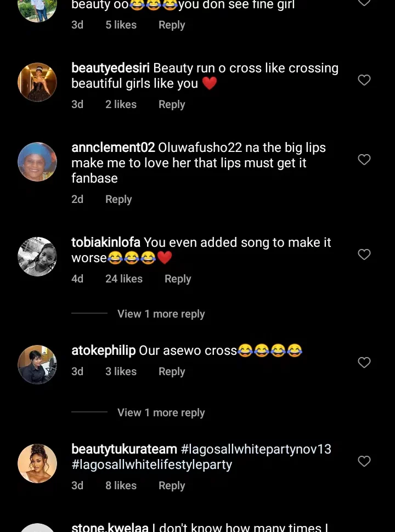View tobiakinlofa's profile photo
Viewport: 395px width, 532px height.
[37, 257]
